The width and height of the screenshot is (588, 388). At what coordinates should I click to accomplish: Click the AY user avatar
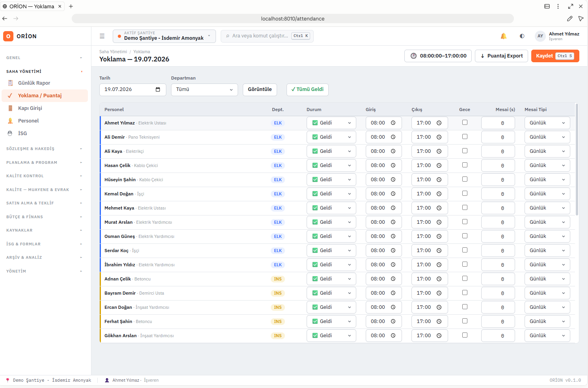(540, 36)
